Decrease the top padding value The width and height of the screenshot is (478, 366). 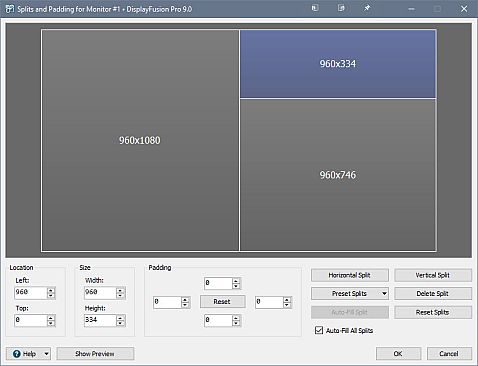coord(236,286)
